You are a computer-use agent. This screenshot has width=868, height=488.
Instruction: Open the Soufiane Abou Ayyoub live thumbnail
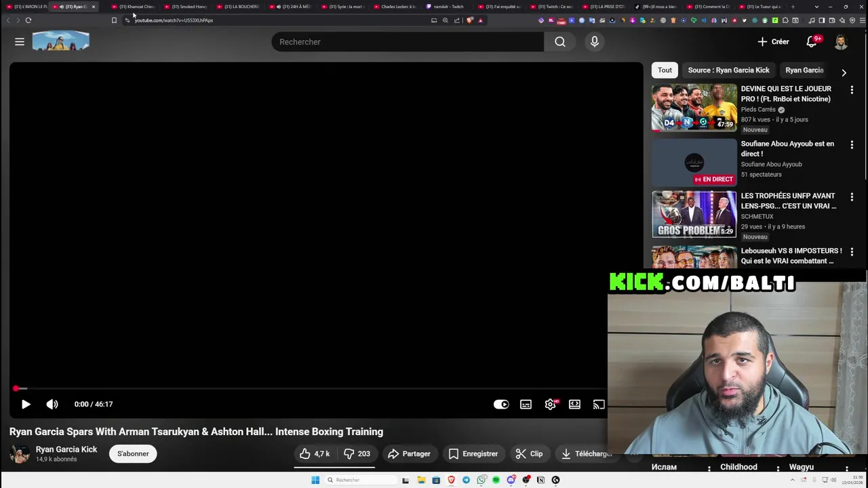click(694, 162)
